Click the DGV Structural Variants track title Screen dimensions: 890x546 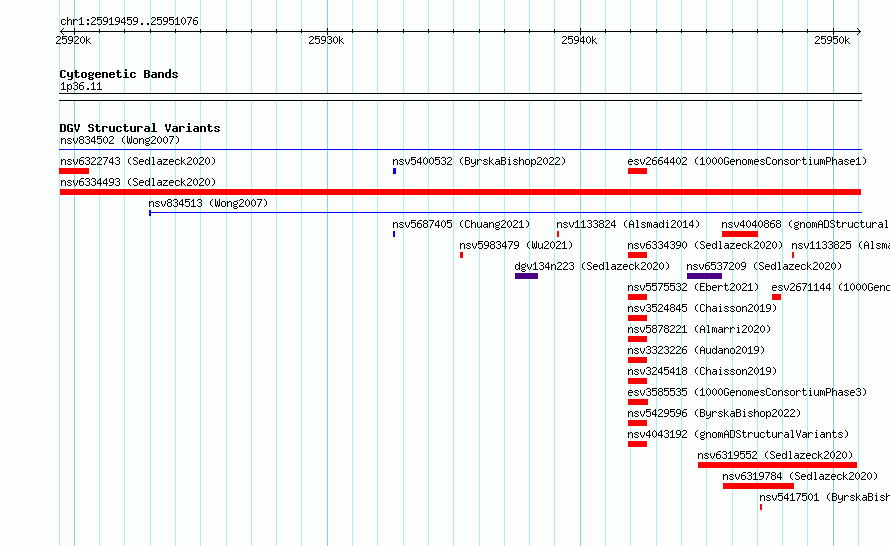(x=140, y=128)
